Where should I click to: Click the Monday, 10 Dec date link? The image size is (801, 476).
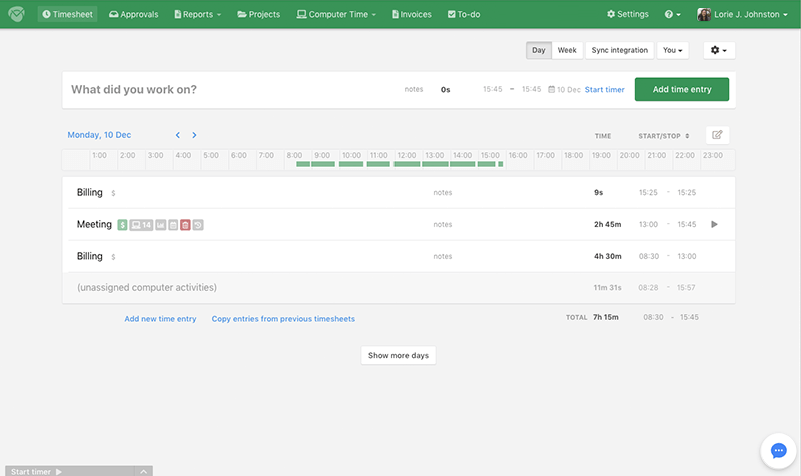point(99,135)
